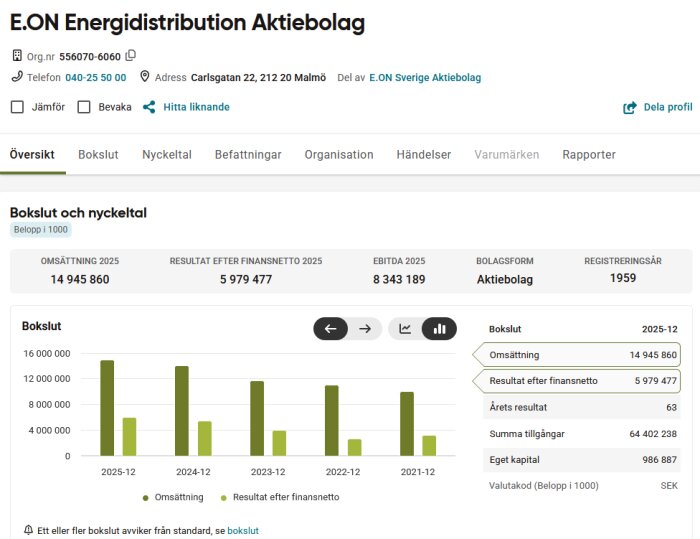The image size is (700, 539).
Task: Open the Nyckeltal tab
Action: coord(167,155)
